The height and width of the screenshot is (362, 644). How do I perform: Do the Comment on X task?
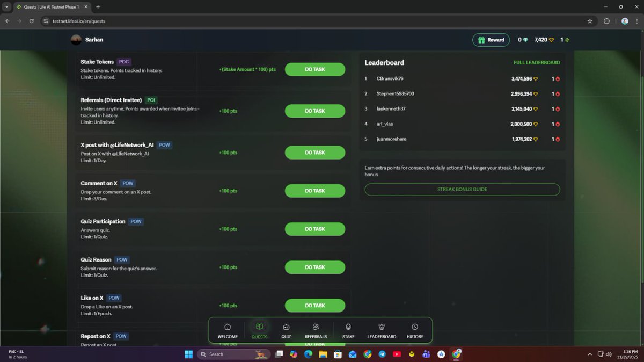pyautogui.click(x=315, y=191)
